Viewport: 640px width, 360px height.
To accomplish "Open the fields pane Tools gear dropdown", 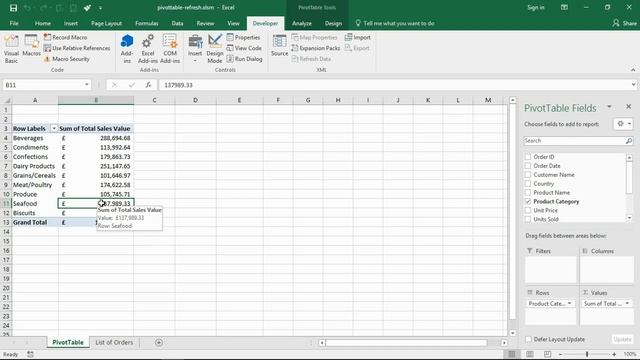I will [623, 124].
